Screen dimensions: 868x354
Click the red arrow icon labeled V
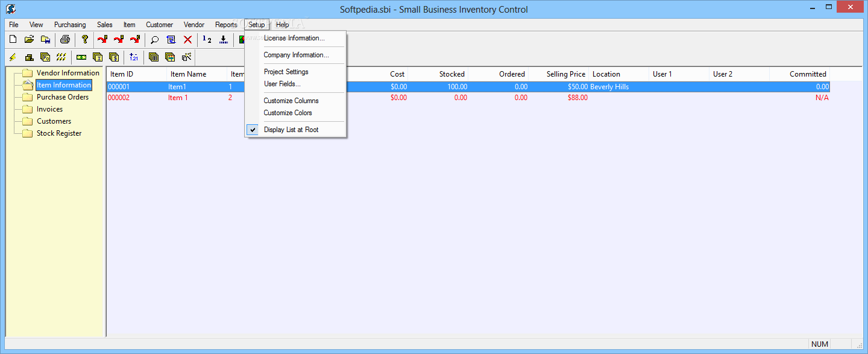(x=102, y=40)
